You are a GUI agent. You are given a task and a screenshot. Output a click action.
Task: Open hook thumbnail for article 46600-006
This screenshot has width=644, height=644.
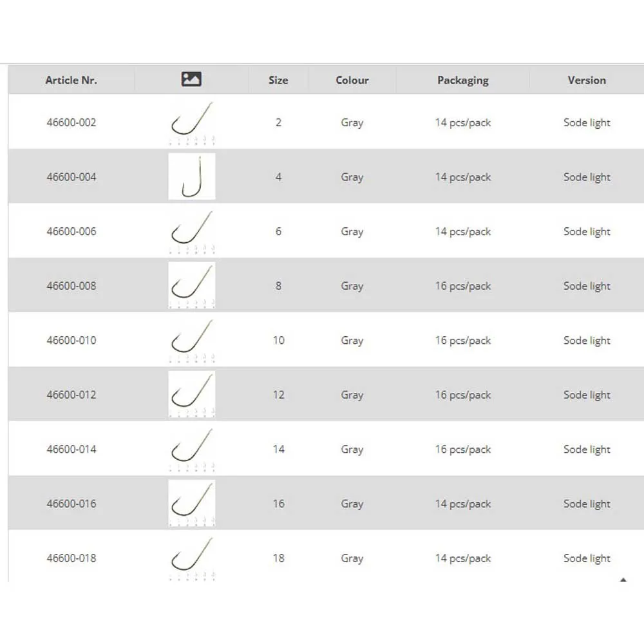[x=192, y=231]
